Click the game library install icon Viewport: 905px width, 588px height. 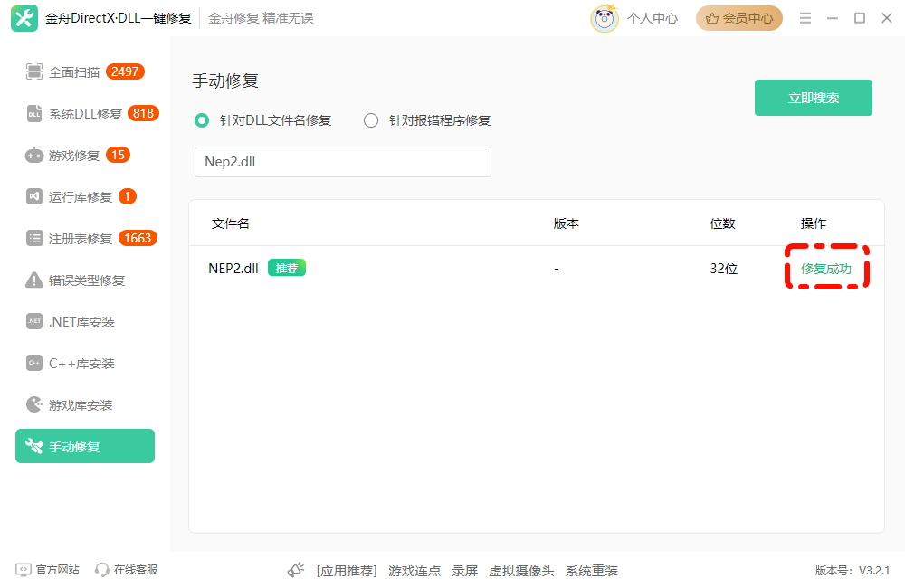(34, 404)
